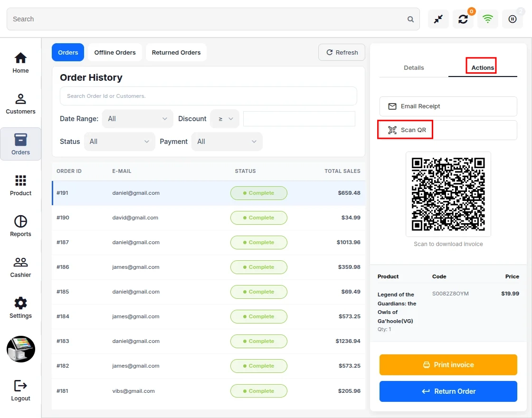Switch to the Details tab
Viewport: 532px width, 418px height.
[x=414, y=67]
